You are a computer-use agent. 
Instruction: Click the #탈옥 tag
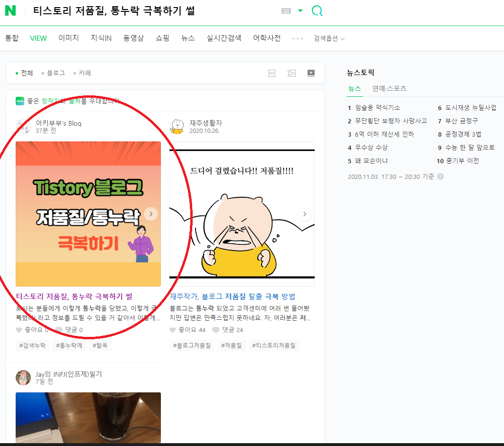[100, 345]
